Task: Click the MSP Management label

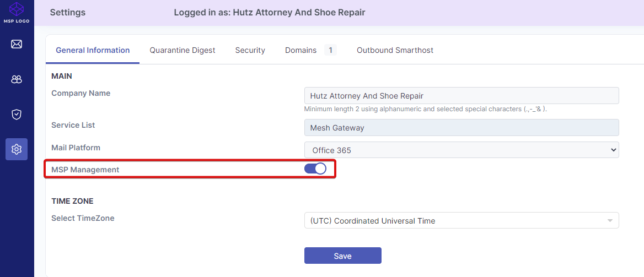Action: tap(85, 170)
